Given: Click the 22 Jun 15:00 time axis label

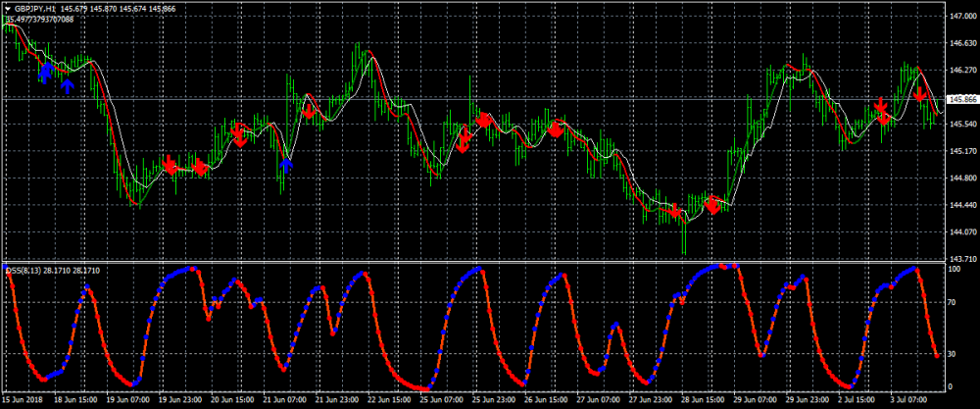Looking at the screenshot, I should (x=389, y=400).
